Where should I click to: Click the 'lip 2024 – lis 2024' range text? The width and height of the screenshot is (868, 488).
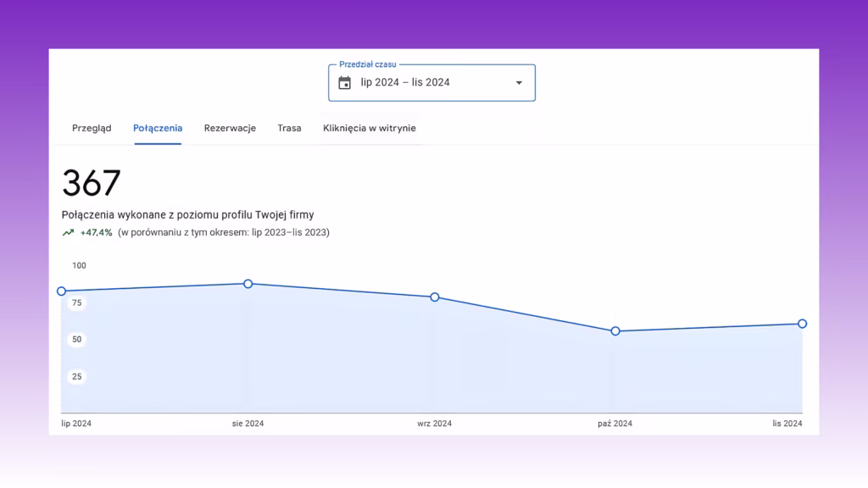[x=405, y=82]
